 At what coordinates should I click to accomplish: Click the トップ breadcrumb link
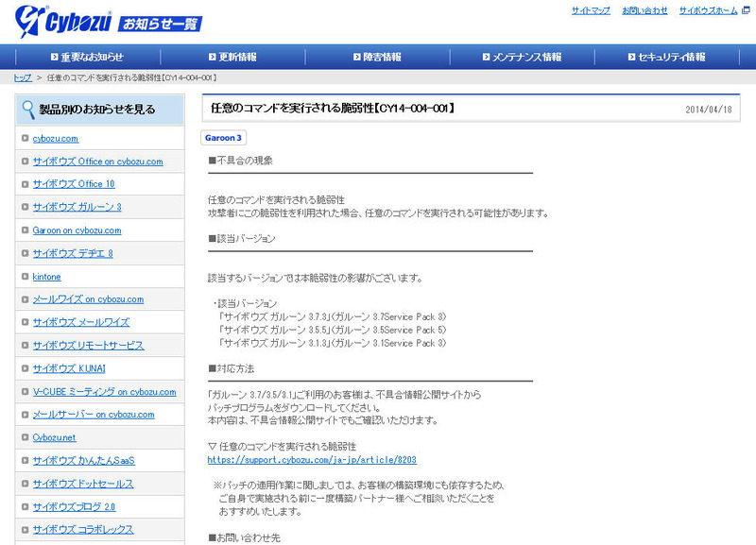coord(23,77)
